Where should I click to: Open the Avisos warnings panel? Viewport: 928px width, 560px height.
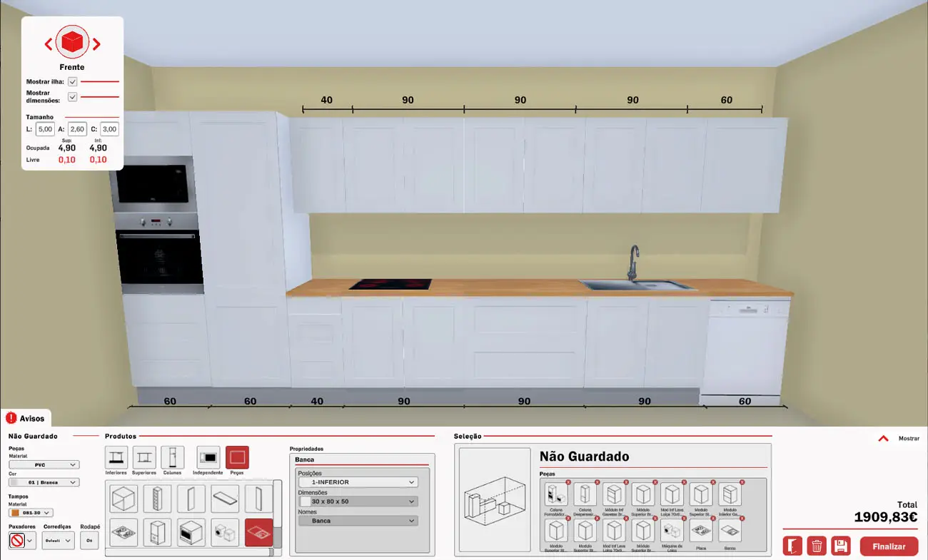(26, 419)
